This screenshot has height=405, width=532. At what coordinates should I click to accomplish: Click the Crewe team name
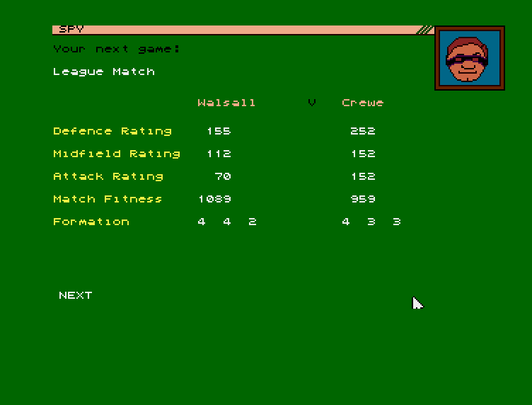(363, 103)
